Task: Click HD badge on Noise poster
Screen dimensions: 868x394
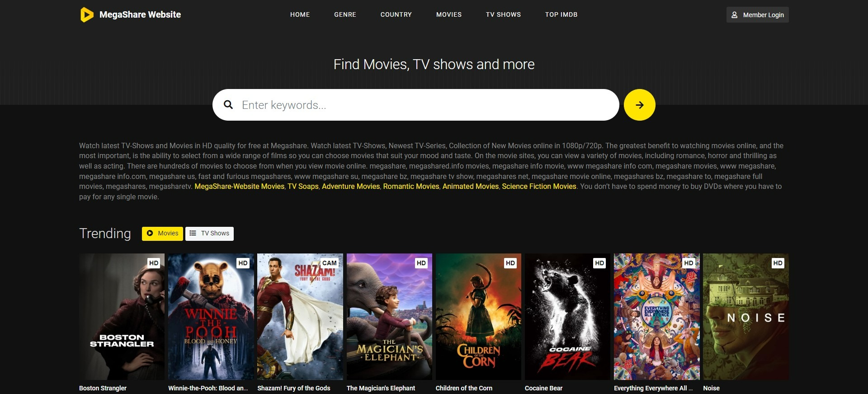Action: pyautogui.click(x=778, y=263)
